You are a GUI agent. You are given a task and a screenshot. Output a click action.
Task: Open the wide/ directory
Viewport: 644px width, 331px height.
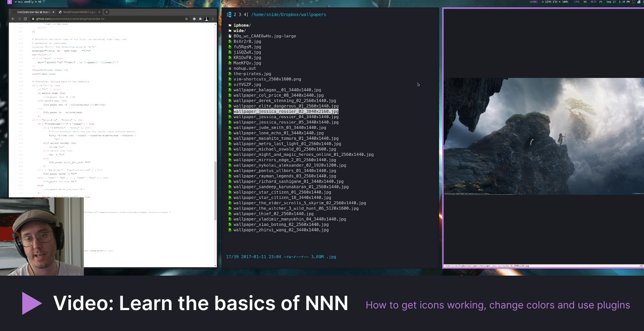tap(239, 31)
